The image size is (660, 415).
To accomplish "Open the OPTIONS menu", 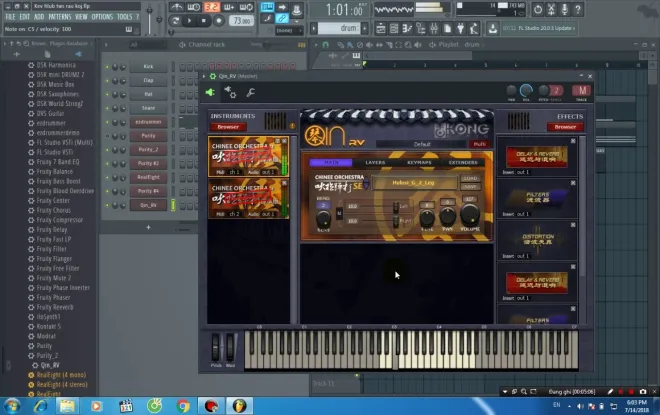I will (x=102, y=17).
